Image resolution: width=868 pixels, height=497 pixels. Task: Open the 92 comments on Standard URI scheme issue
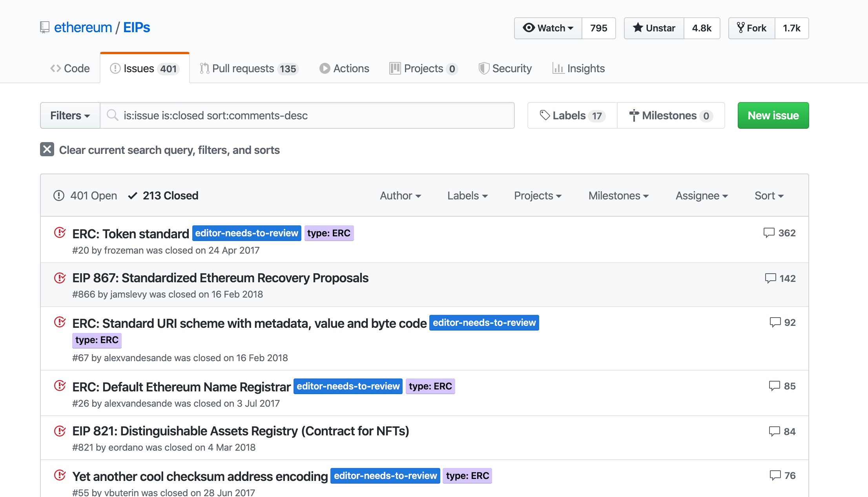tap(782, 322)
